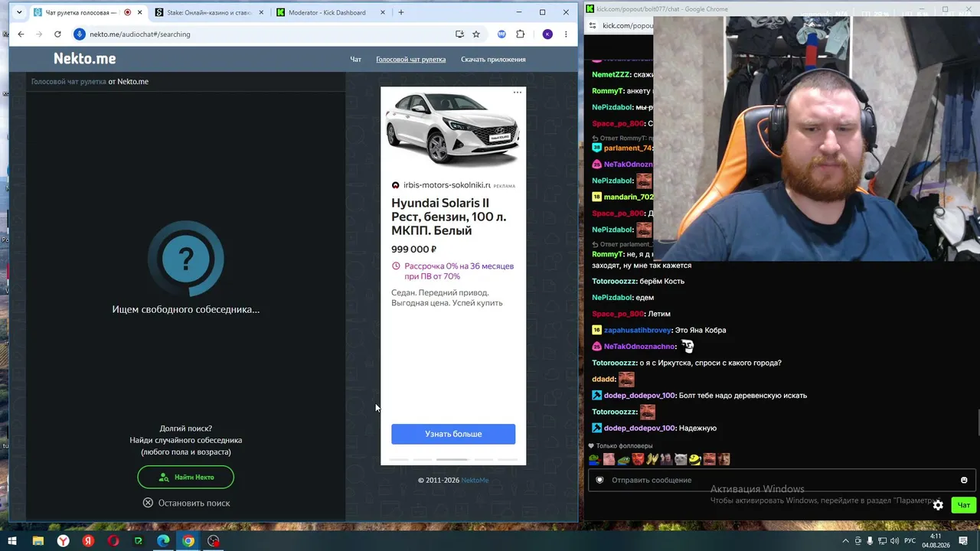The height and width of the screenshot is (551, 980).
Task: Close the Stake casino tab
Action: pyautogui.click(x=261, y=12)
